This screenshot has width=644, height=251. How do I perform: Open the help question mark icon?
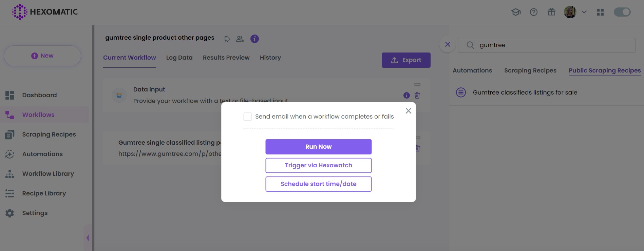(x=533, y=12)
